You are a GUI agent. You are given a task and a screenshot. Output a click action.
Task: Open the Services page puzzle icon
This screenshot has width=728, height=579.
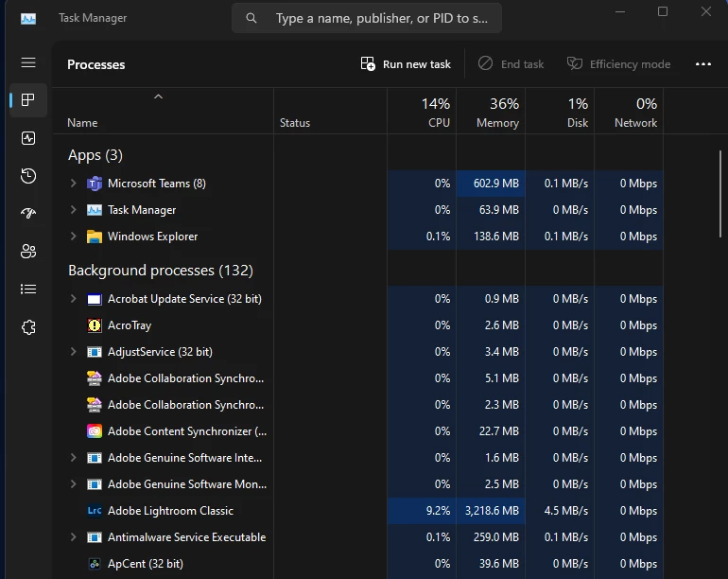(28, 327)
